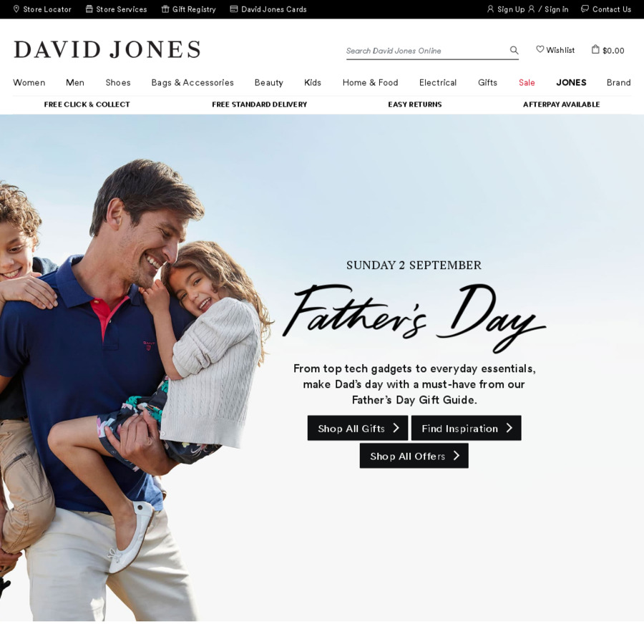This screenshot has height=644, width=644.
Task: Click the search magnifying glass icon
Action: pyautogui.click(x=514, y=50)
